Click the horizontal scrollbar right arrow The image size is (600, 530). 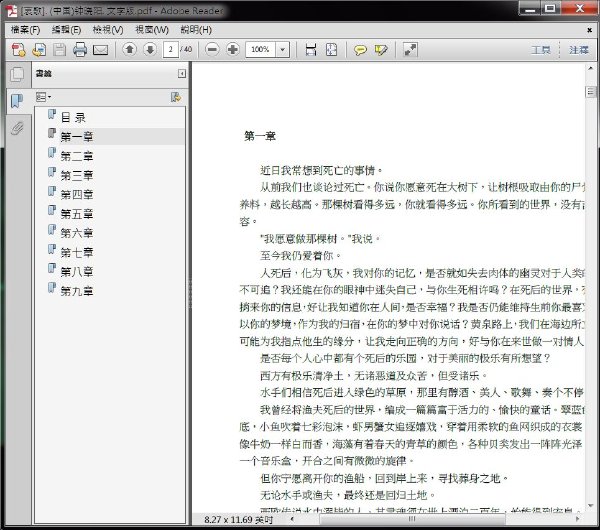[x=577, y=519]
